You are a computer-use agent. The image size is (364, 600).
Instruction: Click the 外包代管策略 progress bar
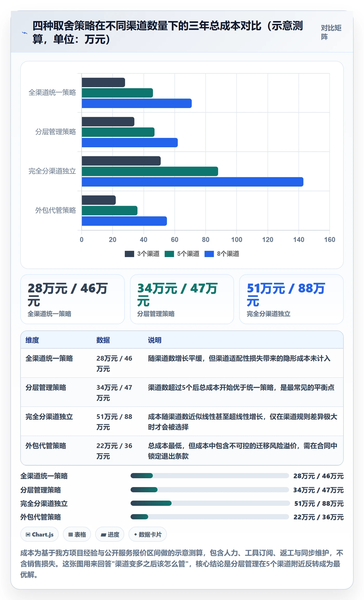point(210,517)
